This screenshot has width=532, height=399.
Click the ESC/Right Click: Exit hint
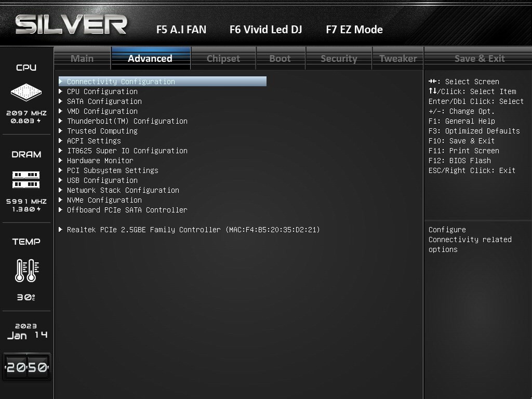pyautogui.click(x=472, y=170)
